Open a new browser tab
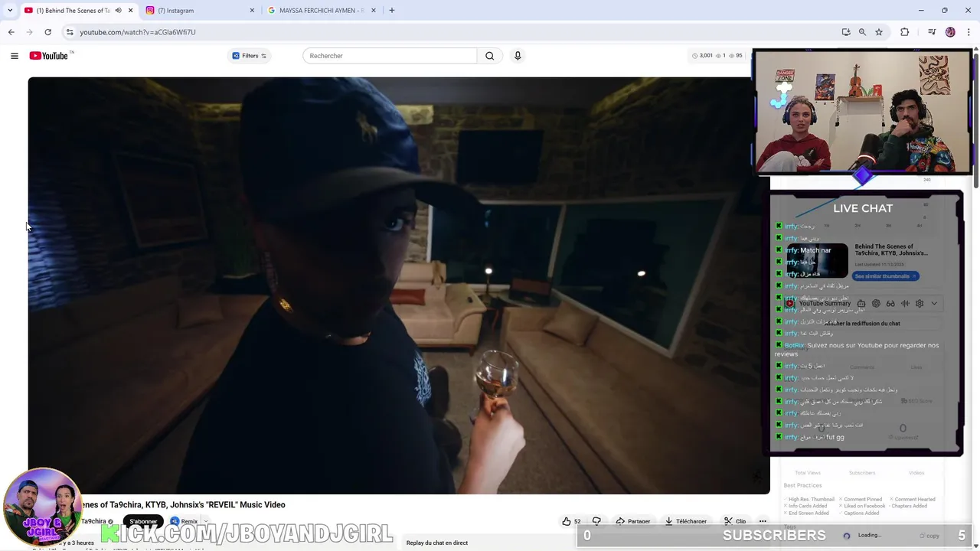 [x=392, y=11]
